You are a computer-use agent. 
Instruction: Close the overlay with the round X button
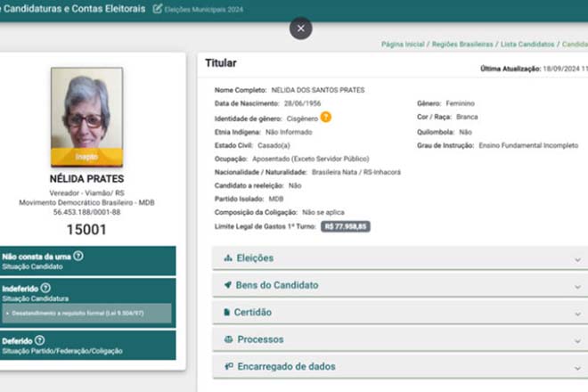click(x=301, y=29)
